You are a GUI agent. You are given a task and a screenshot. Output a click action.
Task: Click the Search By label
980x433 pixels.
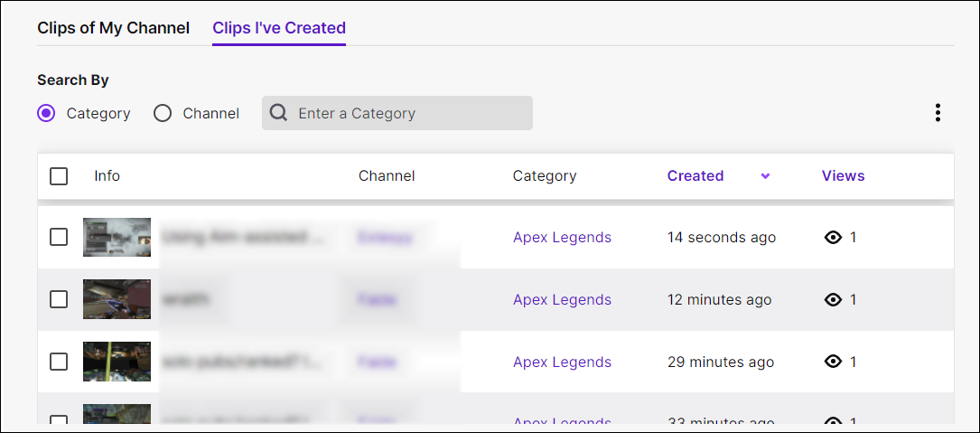click(x=72, y=80)
